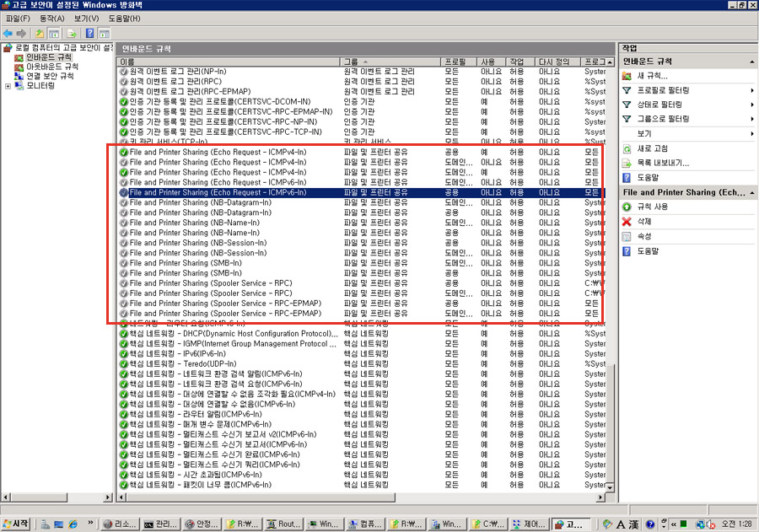Click 도움말 under the 인바운드 규칙 actions section
Screen dimensions: 759x532
(648, 178)
